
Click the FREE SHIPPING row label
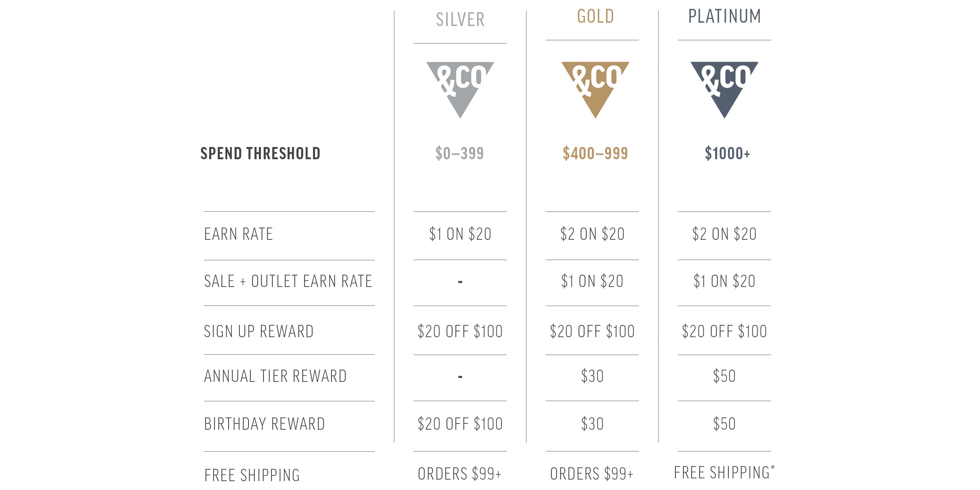pyautogui.click(x=252, y=475)
